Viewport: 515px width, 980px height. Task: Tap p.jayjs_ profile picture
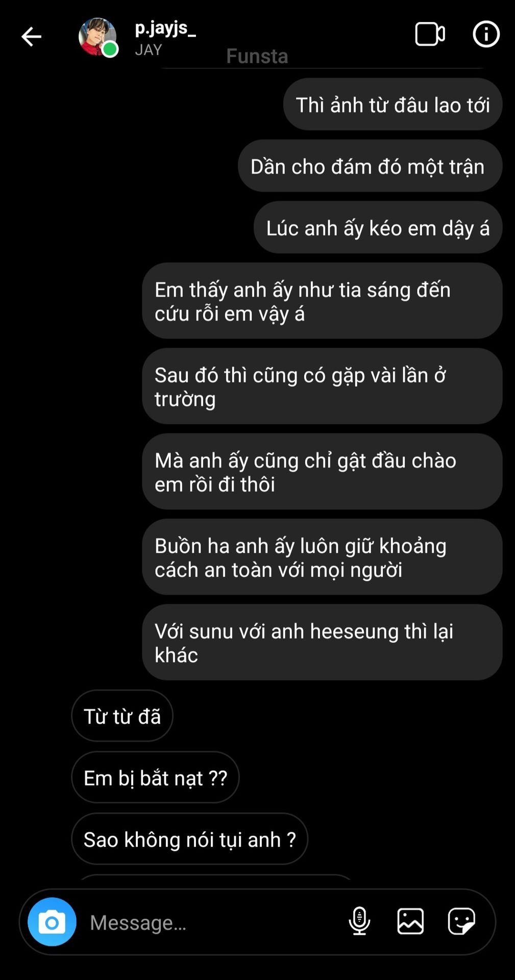[97, 37]
